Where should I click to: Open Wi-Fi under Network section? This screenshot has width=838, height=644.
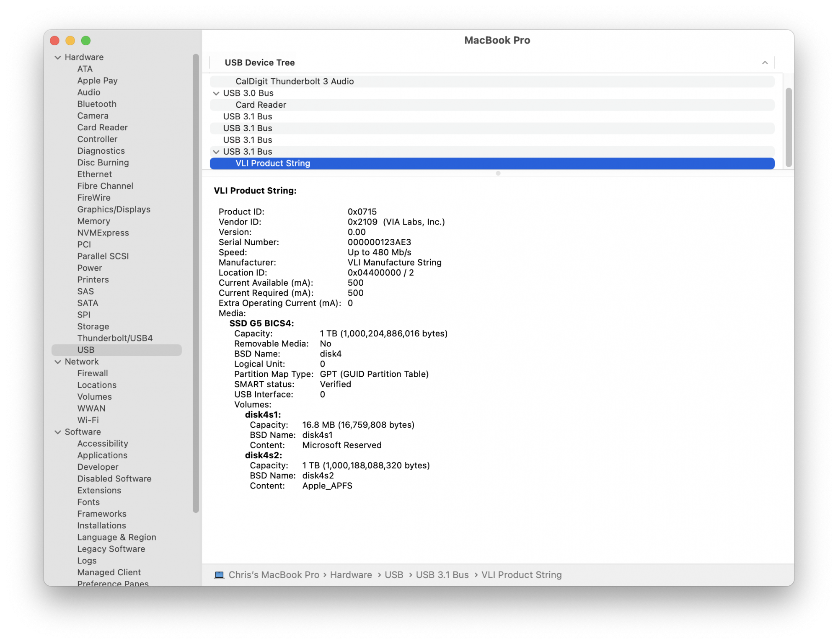(88, 420)
